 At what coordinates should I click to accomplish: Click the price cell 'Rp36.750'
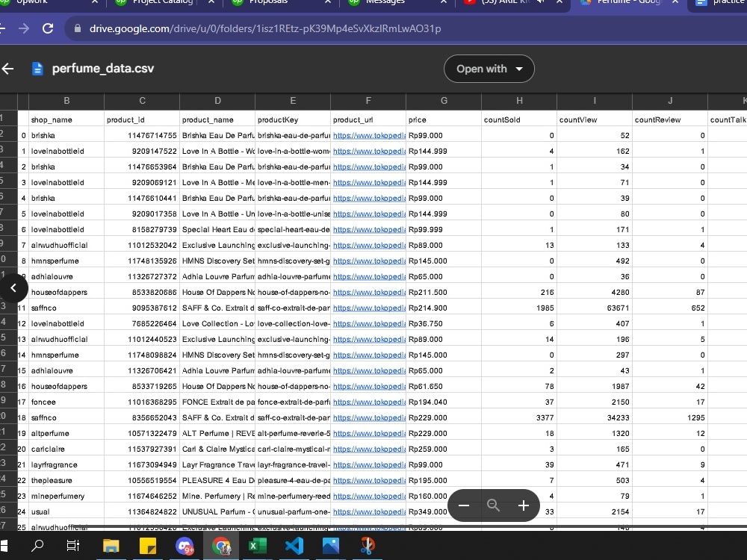pyautogui.click(x=444, y=323)
